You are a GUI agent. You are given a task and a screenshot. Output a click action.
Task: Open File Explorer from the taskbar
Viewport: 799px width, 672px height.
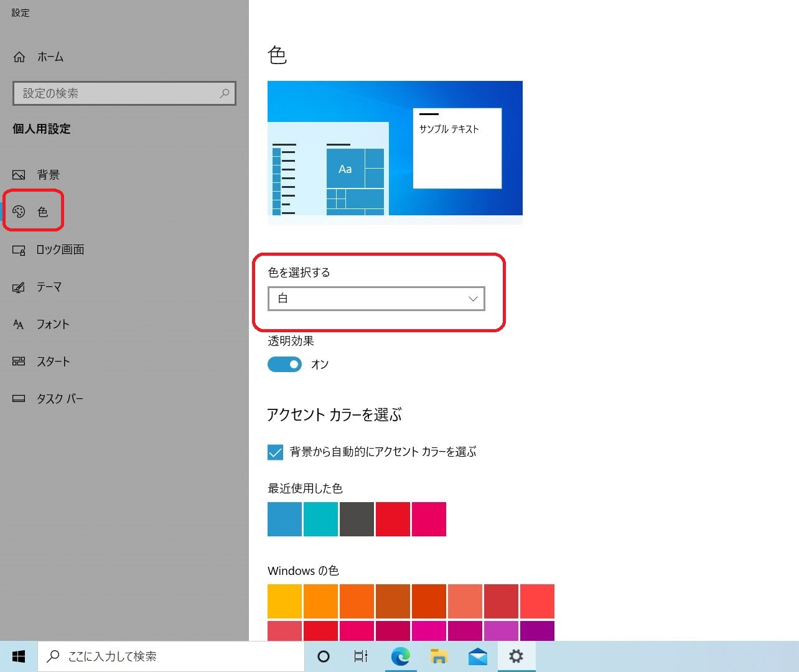(x=439, y=656)
